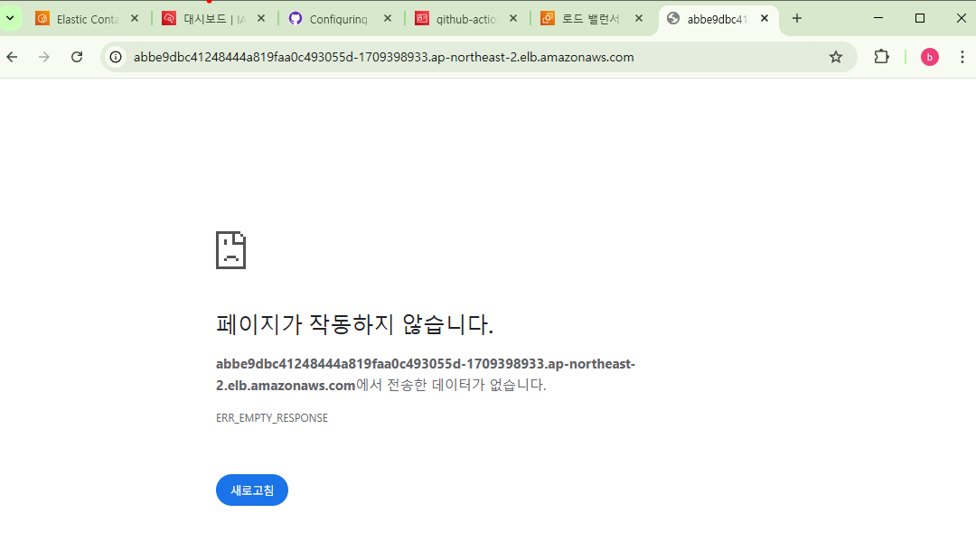View site information icon in address bar
The height and width of the screenshot is (560, 976).
tap(116, 57)
